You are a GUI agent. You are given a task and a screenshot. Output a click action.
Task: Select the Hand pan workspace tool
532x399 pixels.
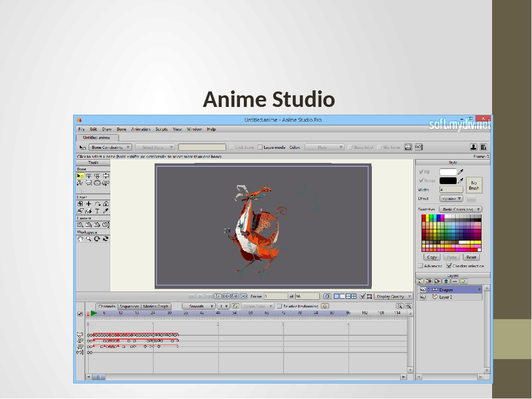[x=80, y=239]
